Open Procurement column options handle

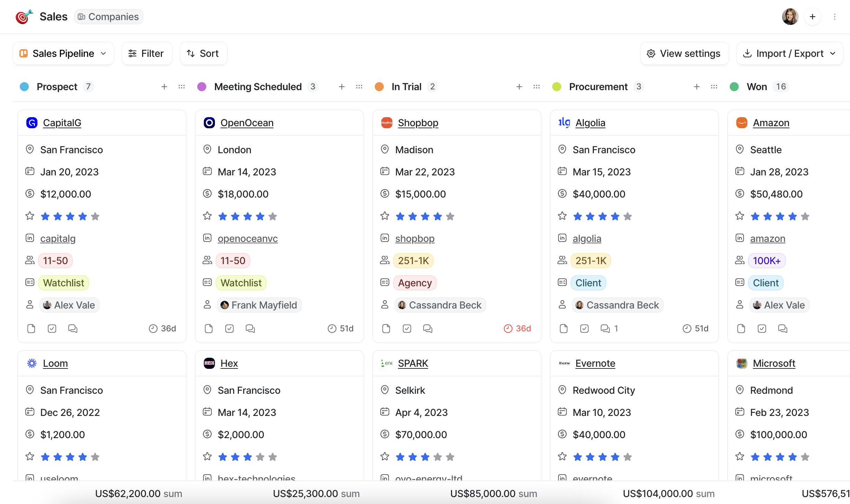point(714,87)
